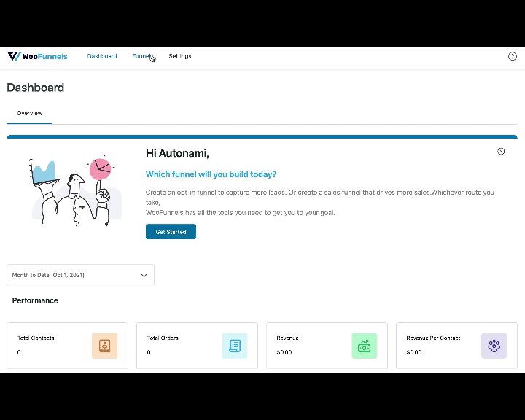Click the Dashboard page title
525x420 pixels.
(x=36, y=87)
